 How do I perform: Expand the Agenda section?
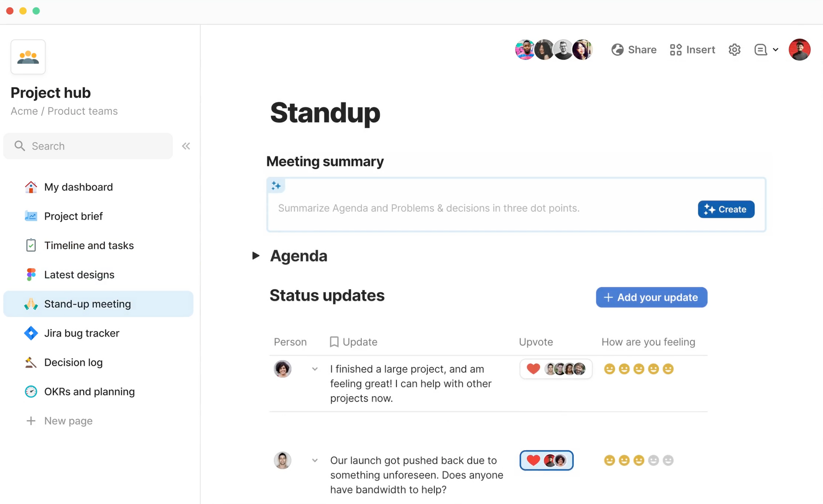pos(256,256)
